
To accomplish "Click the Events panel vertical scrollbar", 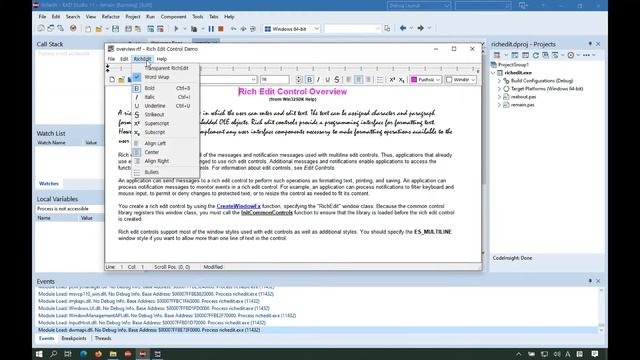I will (x=601, y=310).
